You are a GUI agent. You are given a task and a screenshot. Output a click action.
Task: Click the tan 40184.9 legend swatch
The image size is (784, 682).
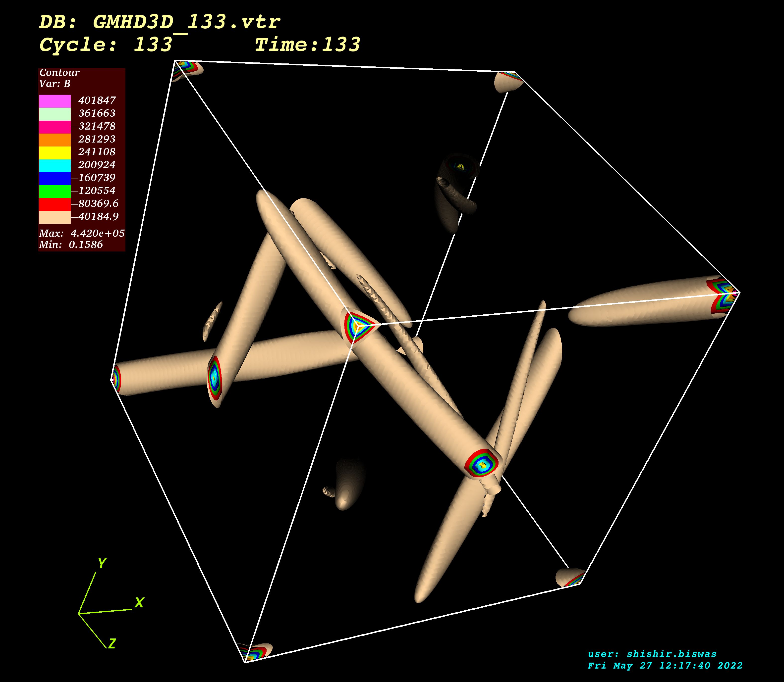(55, 217)
